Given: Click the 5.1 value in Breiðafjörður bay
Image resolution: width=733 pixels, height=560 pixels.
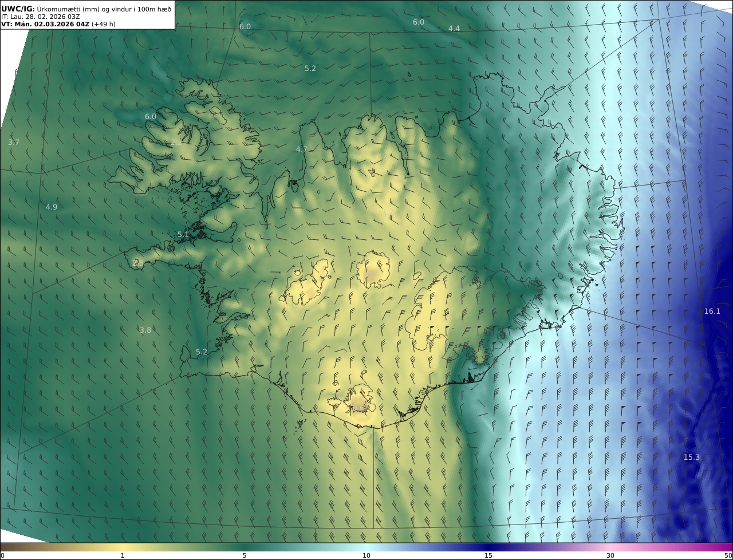Looking at the screenshot, I should tap(183, 234).
